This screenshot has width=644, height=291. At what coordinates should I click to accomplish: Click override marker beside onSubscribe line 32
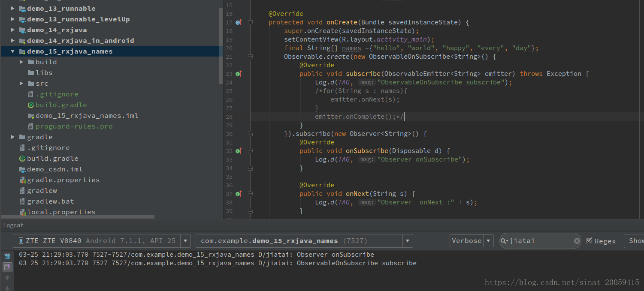239,151
